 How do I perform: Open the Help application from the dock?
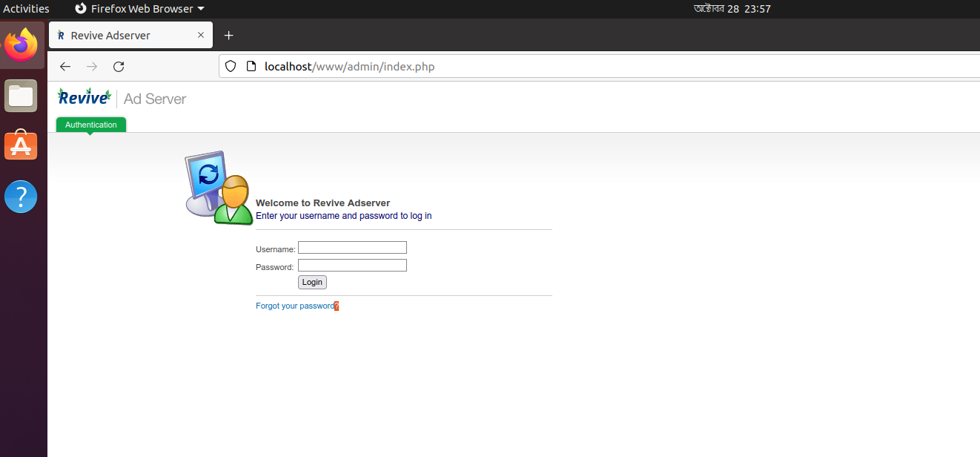(21, 196)
